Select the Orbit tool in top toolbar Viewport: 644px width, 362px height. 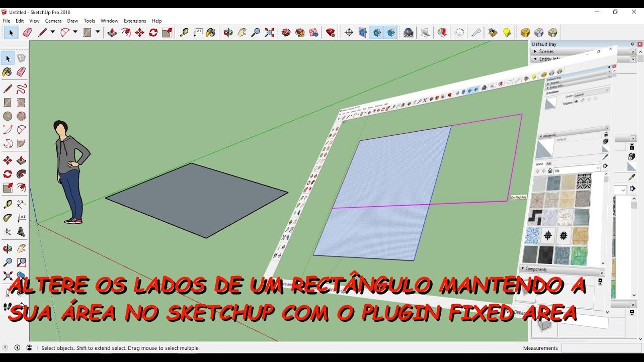[x=228, y=33]
